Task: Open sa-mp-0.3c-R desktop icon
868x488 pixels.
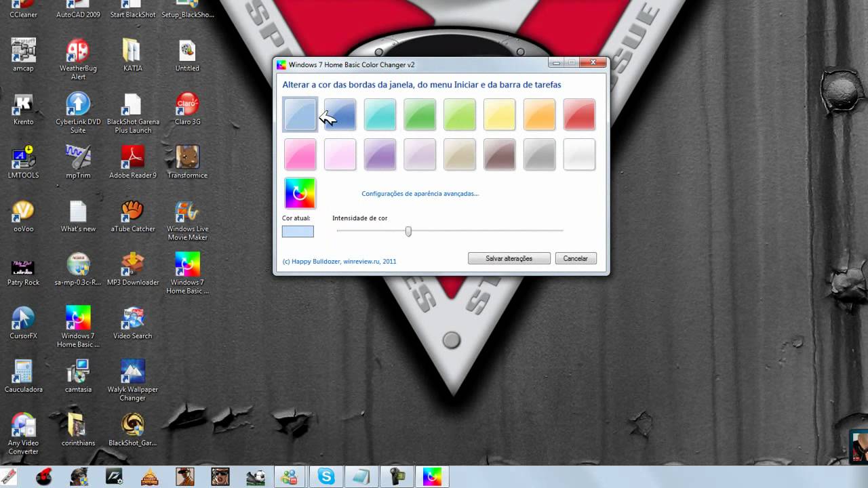Action: (x=78, y=269)
